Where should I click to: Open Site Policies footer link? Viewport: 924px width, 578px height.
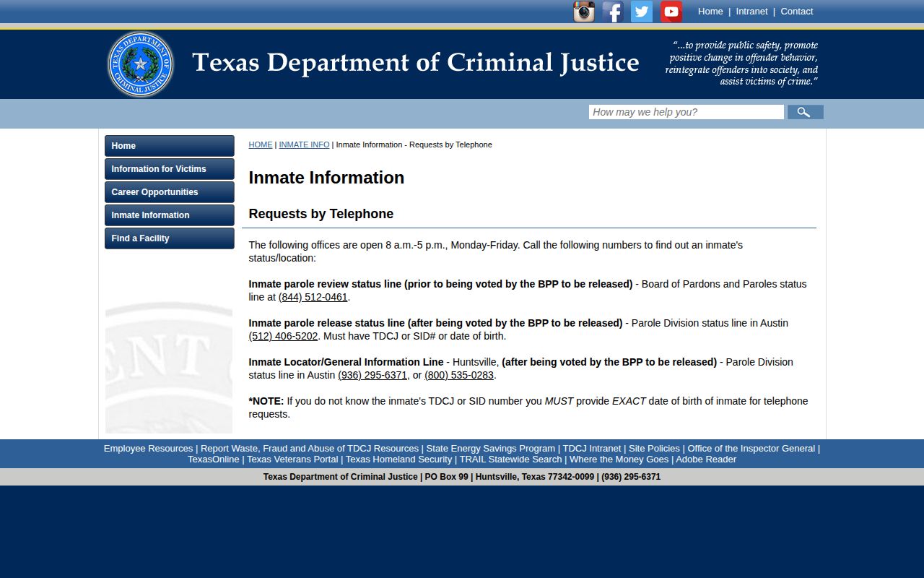point(654,449)
